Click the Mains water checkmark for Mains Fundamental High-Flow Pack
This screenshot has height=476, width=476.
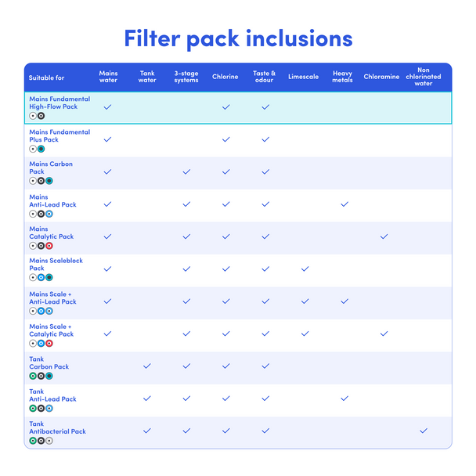[x=108, y=106]
